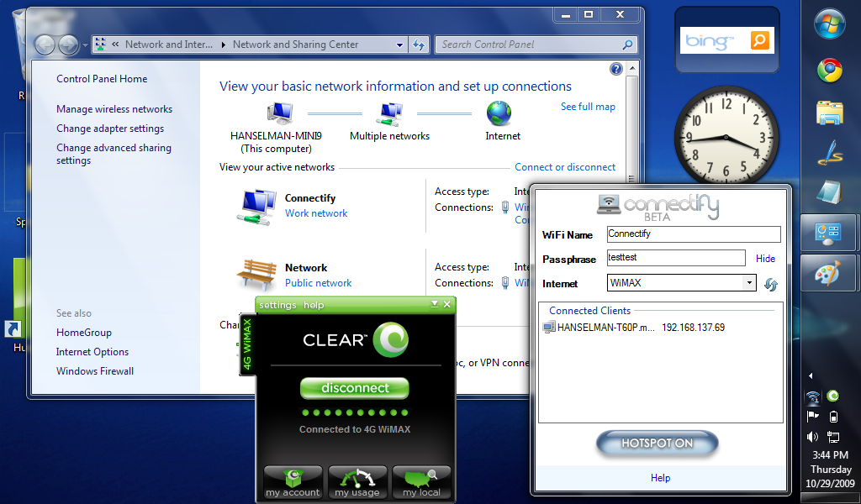Click the Public network link

tap(318, 283)
